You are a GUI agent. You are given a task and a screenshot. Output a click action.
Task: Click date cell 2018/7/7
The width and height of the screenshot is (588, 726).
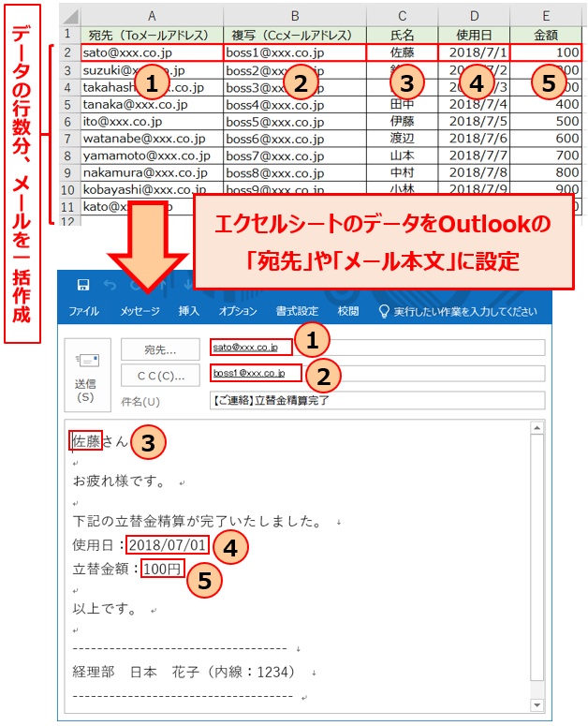click(x=474, y=156)
